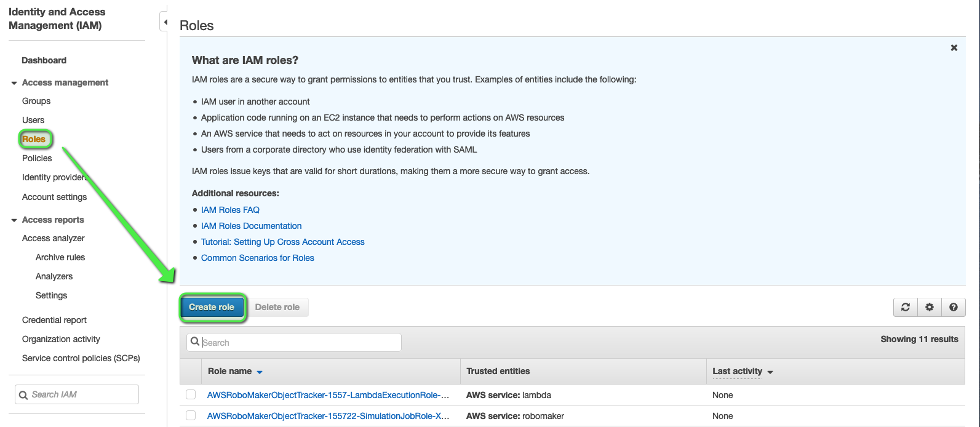Image resolution: width=980 pixels, height=427 pixels.
Task: Collapse the Access management section
Action: pos(14,82)
